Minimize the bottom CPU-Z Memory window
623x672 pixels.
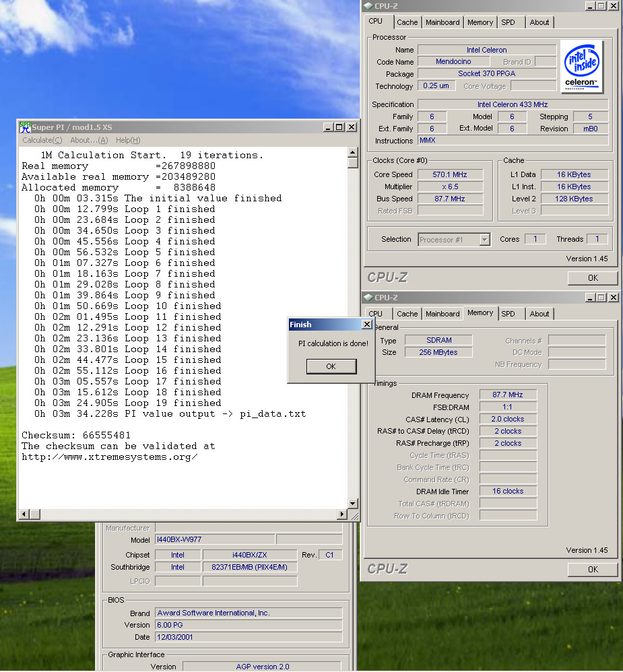[590, 298]
